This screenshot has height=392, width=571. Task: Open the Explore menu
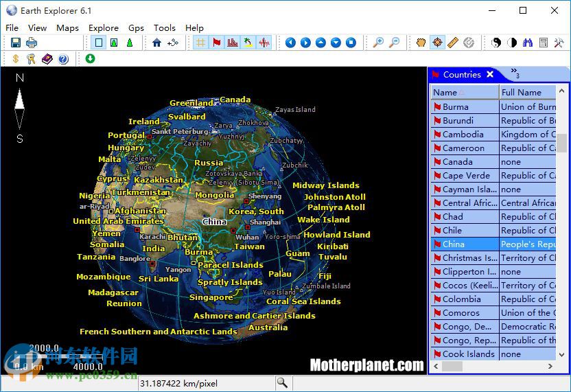click(103, 27)
